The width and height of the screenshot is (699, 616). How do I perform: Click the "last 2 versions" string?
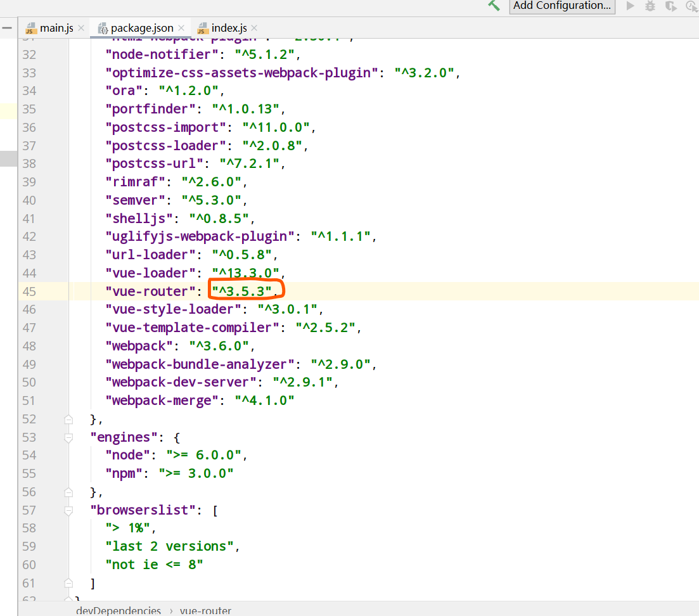169,546
